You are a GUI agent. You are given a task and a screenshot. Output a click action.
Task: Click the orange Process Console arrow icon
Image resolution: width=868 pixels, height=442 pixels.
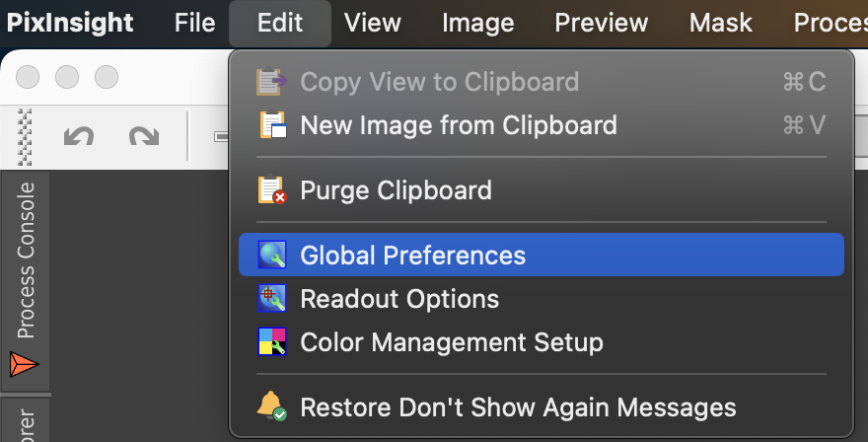[24, 365]
